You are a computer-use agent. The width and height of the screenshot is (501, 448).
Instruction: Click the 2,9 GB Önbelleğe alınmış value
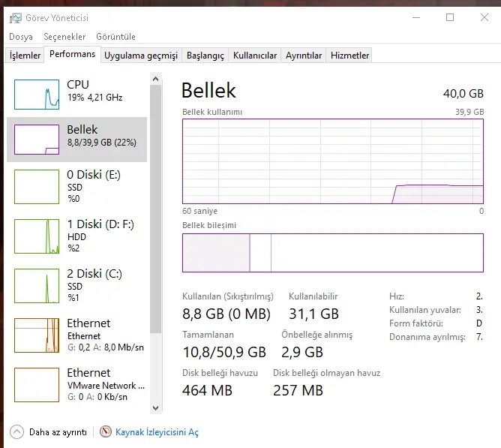click(302, 353)
